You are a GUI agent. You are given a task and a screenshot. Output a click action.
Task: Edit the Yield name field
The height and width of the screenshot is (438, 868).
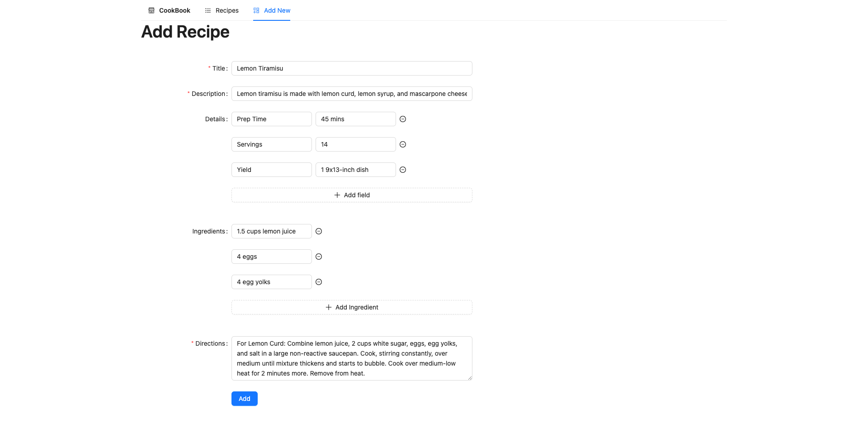tap(272, 170)
